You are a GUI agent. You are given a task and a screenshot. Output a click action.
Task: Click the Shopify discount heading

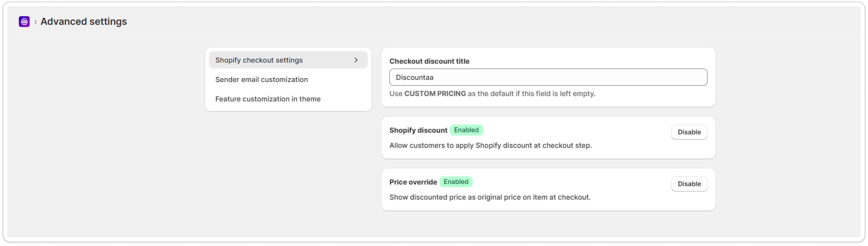coord(418,130)
